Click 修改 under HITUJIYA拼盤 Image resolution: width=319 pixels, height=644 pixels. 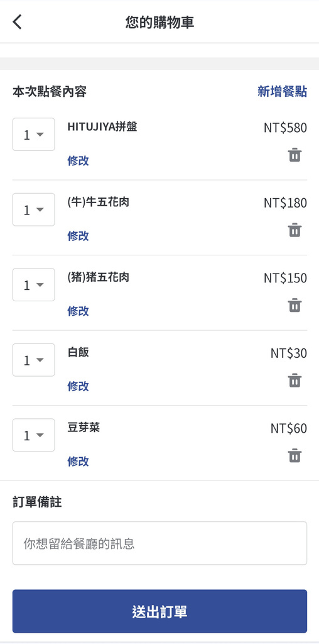78,160
